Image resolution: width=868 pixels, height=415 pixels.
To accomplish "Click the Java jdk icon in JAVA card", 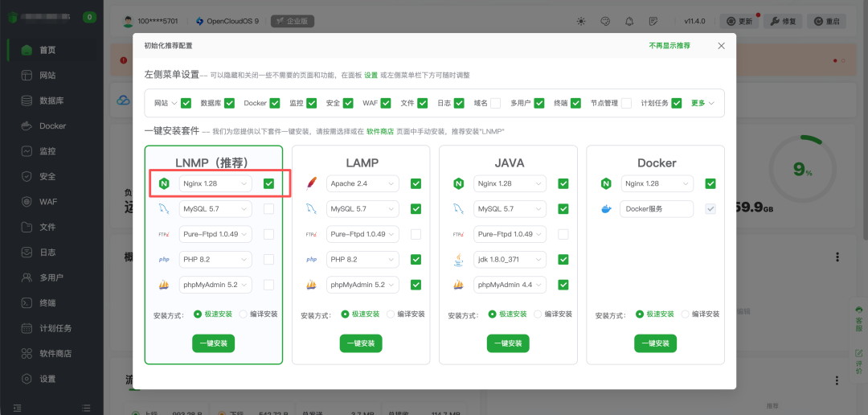I will click(x=458, y=259).
